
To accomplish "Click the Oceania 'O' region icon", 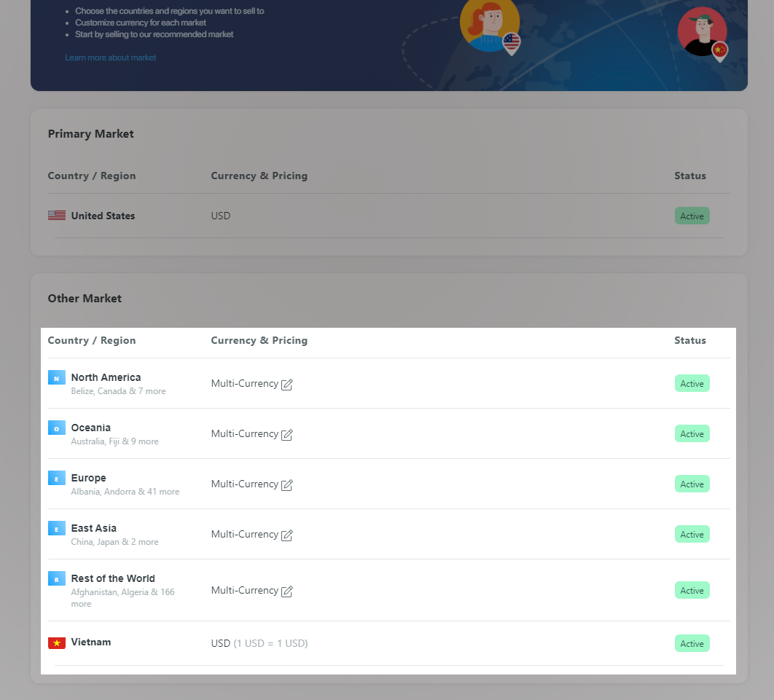I will [x=57, y=428].
